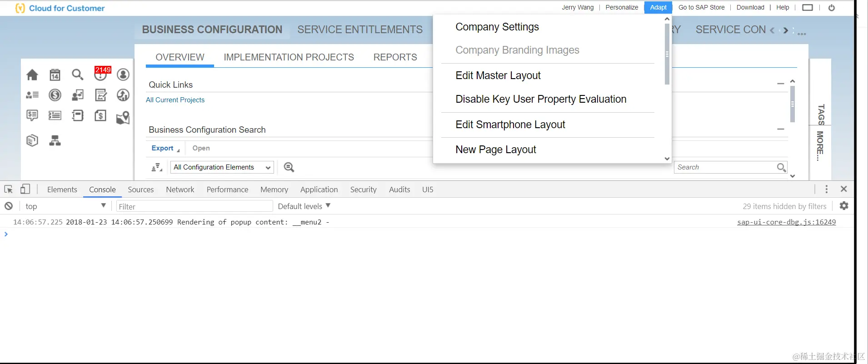Image resolution: width=868 pixels, height=364 pixels.
Task: Open the map with location pin icon
Action: (x=123, y=118)
